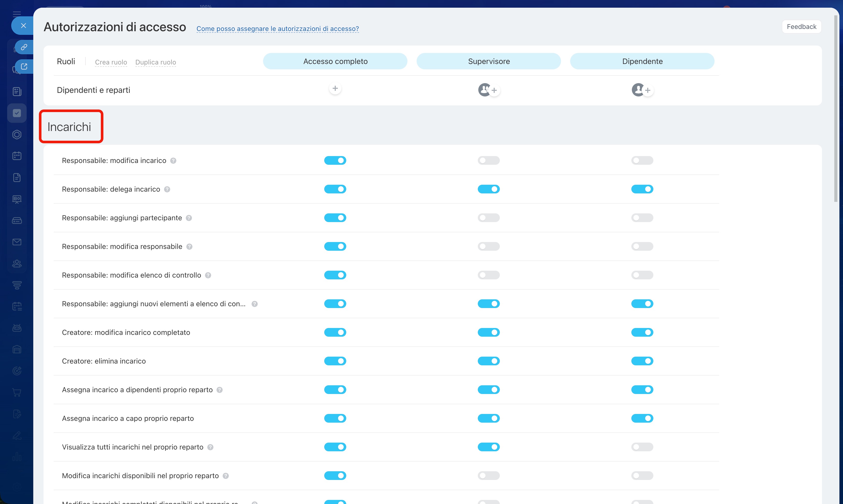Open the Mail icon in the sidebar
This screenshot has width=843, height=504.
[17, 242]
